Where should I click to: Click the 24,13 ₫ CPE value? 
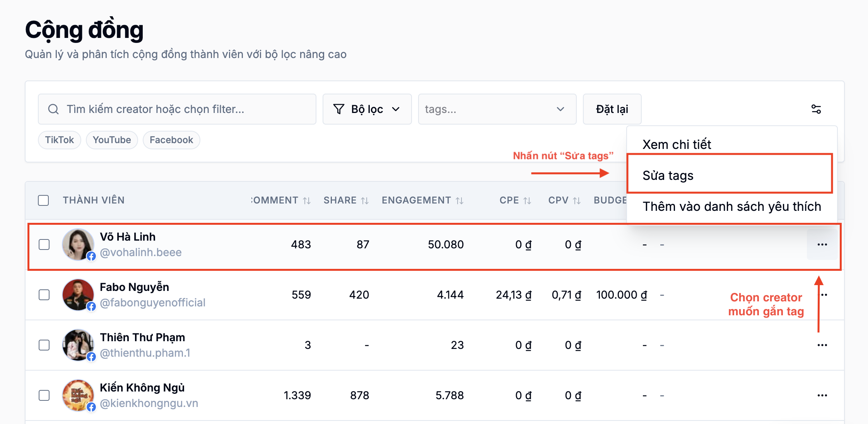click(514, 295)
